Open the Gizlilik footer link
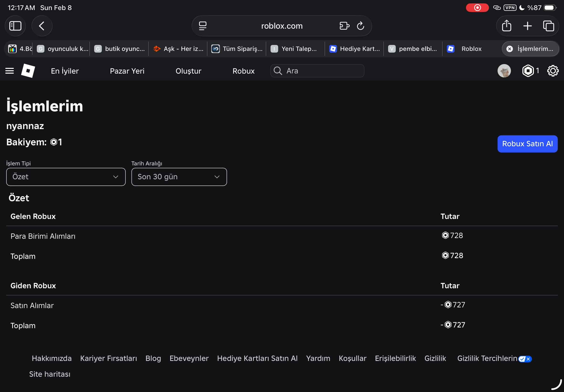The image size is (564, 392). point(435,359)
